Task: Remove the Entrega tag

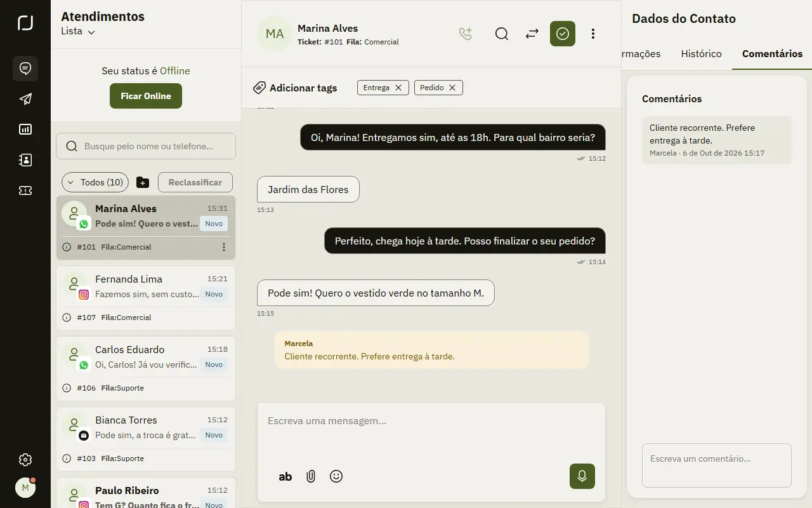Action: (398, 88)
